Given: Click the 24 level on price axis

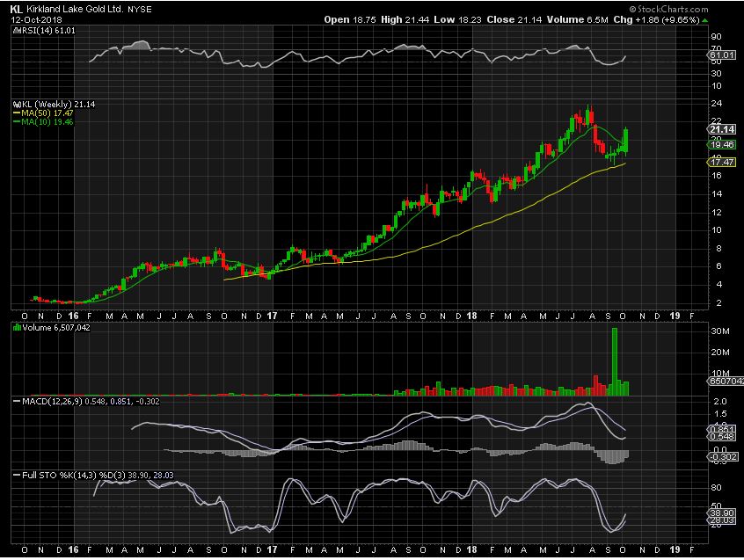Looking at the screenshot, I should pyautogui.click(x=717, y=104).
